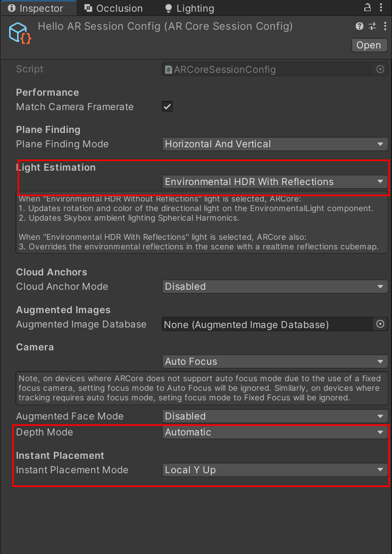The width and height of the screenshot is (392, 554).
Task: Click the Open button
Action: point(369,45)
